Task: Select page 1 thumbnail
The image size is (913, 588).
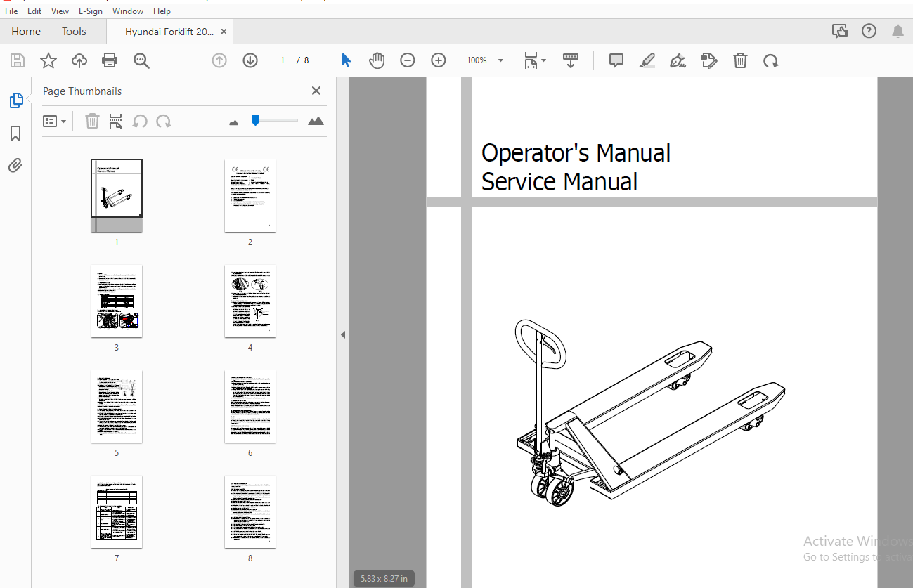Action: pos(117,195)
